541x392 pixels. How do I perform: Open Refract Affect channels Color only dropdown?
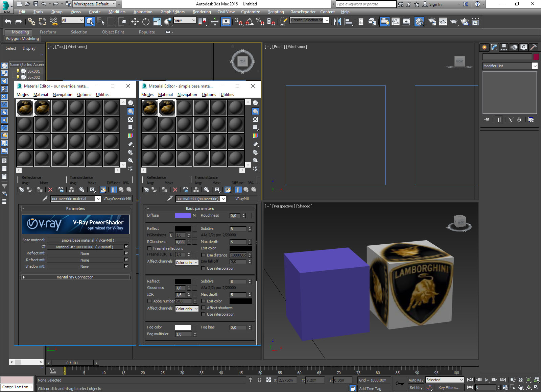(187, 309)
